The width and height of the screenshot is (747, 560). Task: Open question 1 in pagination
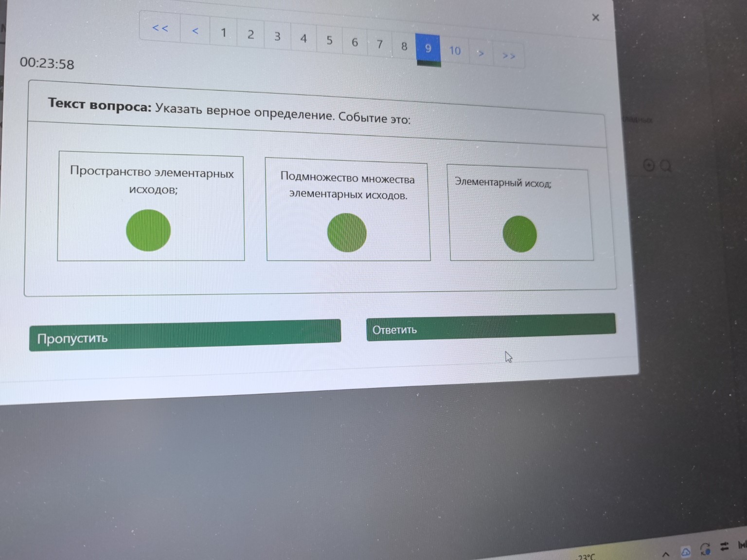tap(223, 33)
